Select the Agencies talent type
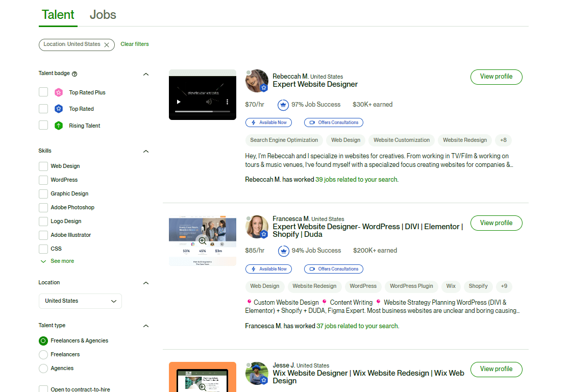Image resolution: width=571 pixels, height=392 pixels. point(43,368)
